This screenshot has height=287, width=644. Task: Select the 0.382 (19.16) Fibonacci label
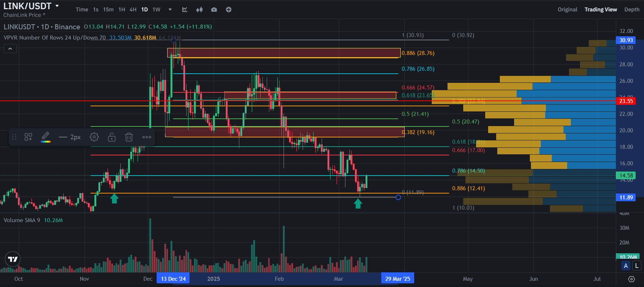(x=418, y=132)
